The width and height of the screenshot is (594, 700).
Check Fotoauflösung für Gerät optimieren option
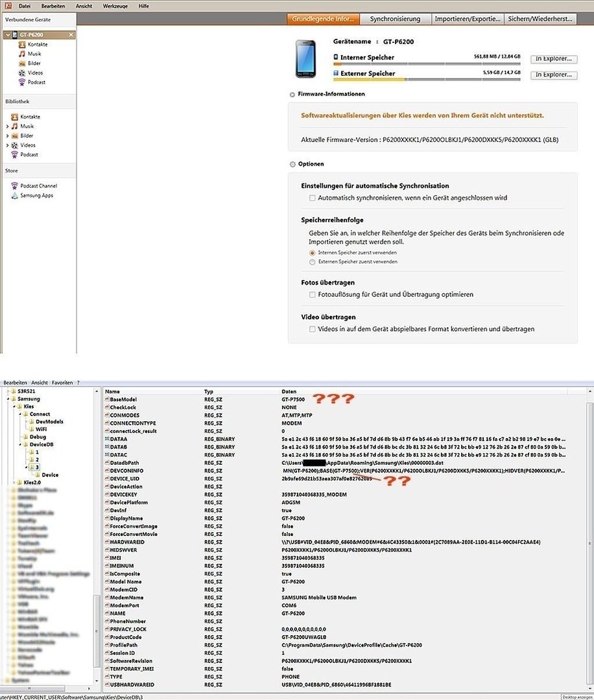[312, 295]
